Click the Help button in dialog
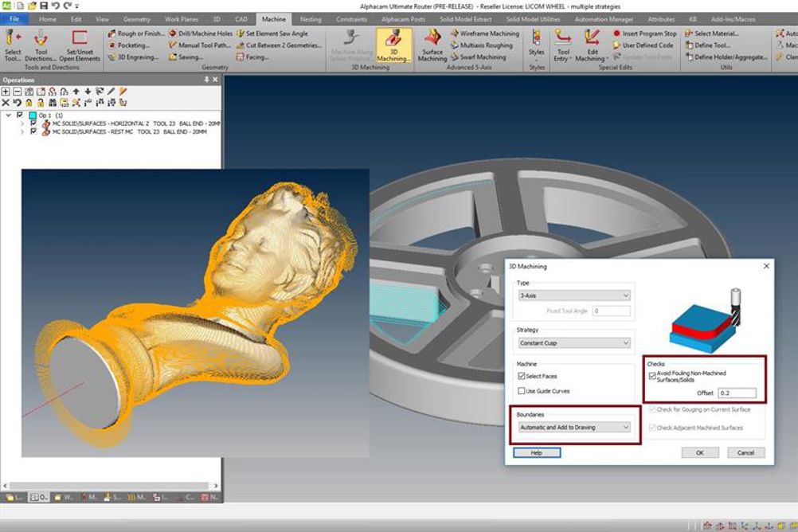Screen dimensions: 798x532 click(537, 452)
